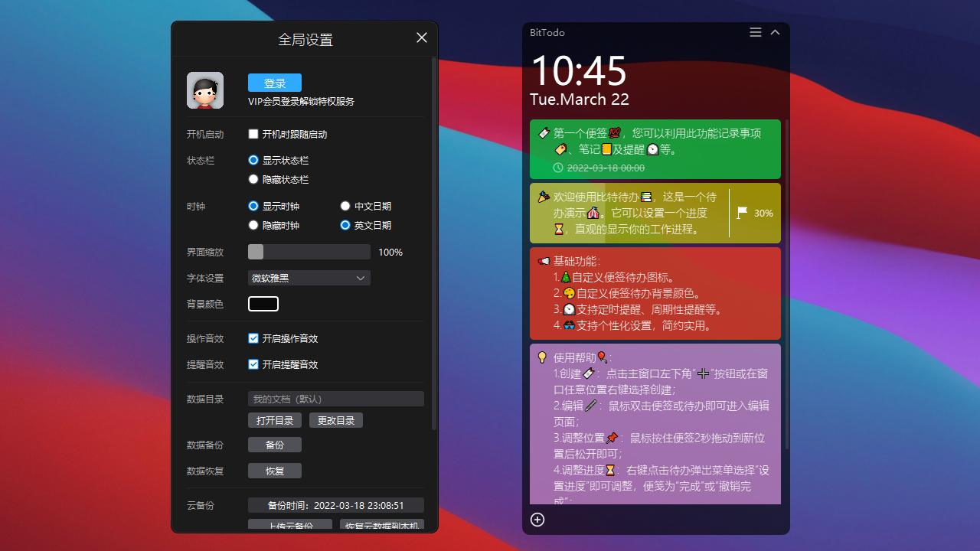
Task: Click the flag icon next to 30% progress
Action: point(741,214)
